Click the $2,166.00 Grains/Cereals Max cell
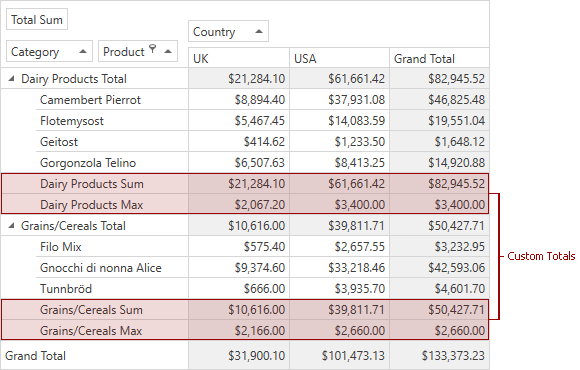 [239, 330]
